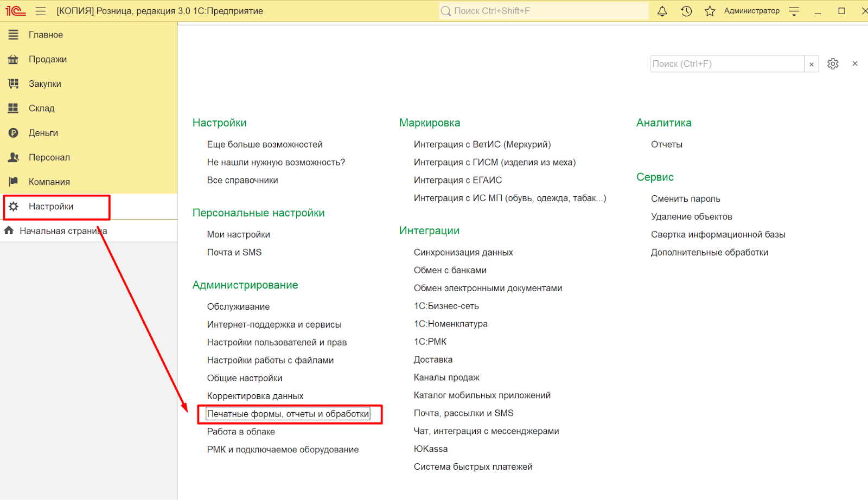Open Работа в облаке link

click(x=241, y=432)
